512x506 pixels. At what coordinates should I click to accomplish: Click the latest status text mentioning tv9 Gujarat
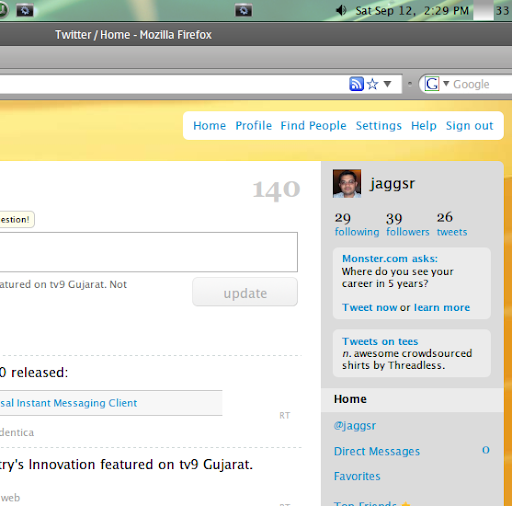[63, 284]
